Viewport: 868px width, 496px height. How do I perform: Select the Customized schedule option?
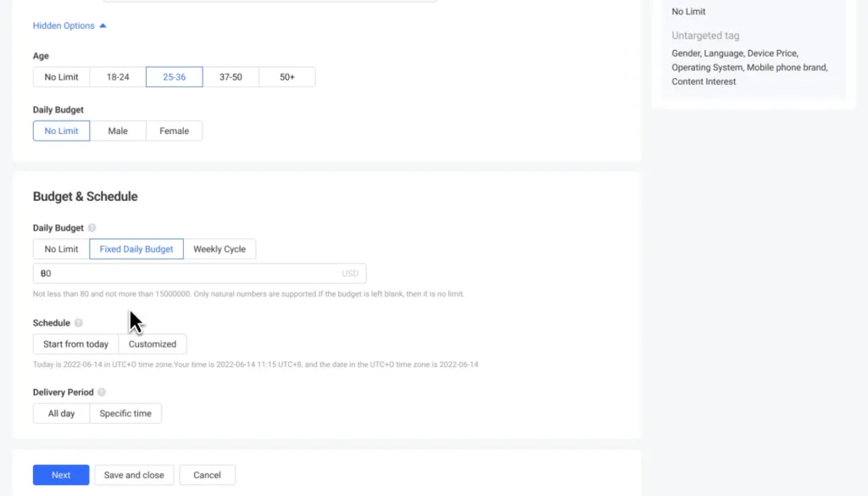point(153,344)
